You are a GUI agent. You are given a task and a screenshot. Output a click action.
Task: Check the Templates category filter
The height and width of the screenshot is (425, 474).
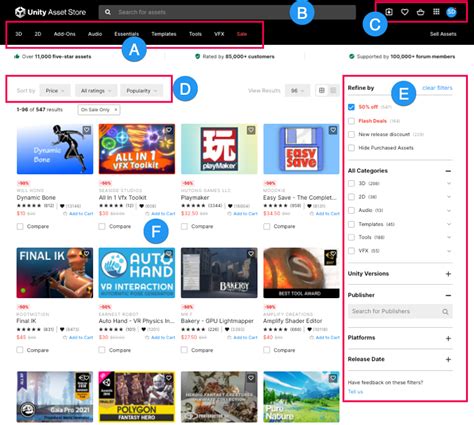click(x=351, y=224)
